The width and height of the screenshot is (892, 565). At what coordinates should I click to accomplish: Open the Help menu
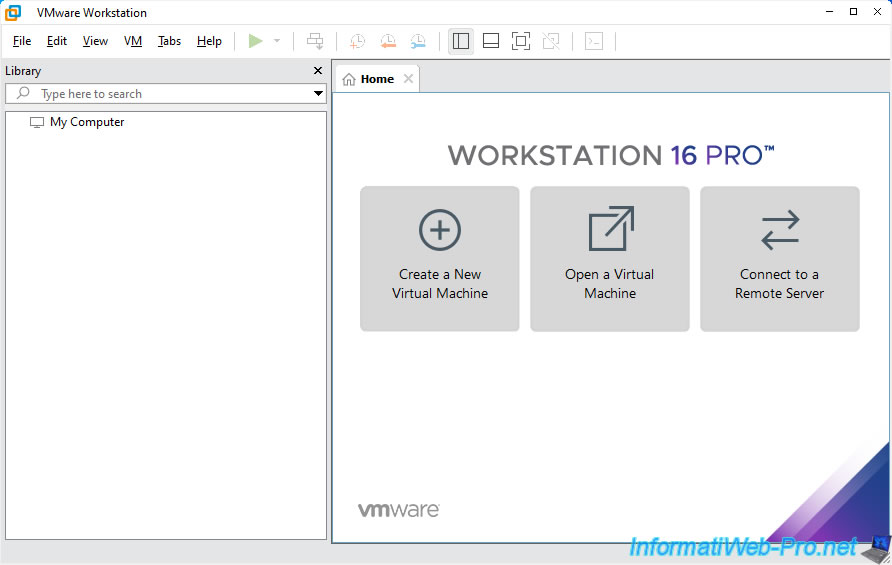point(209,41)
